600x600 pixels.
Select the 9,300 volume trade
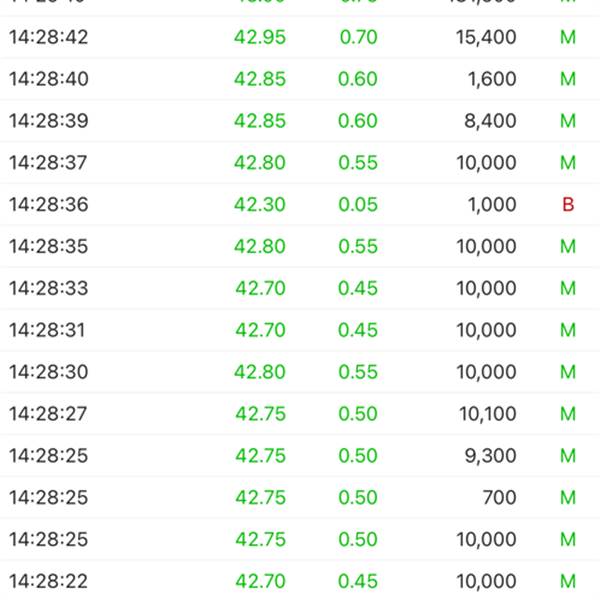(x=491, y=456)
